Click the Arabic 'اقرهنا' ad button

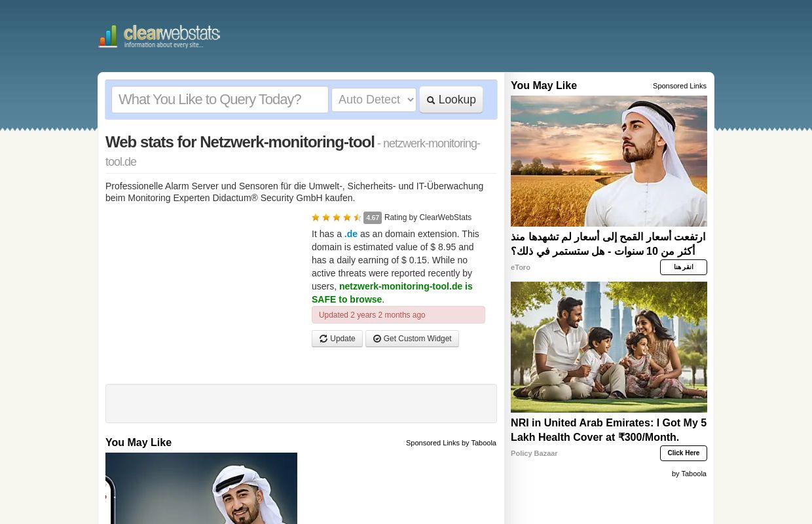click(684, 267)
